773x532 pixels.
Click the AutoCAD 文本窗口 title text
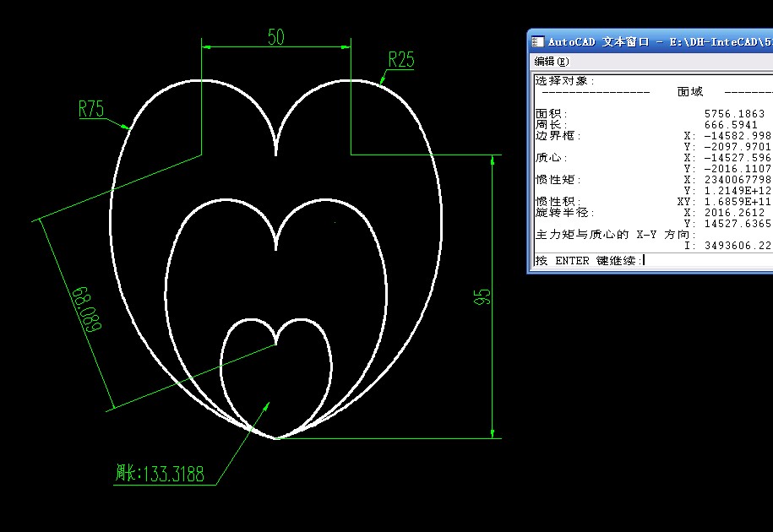pyautogui.click(x=598, y=42)
